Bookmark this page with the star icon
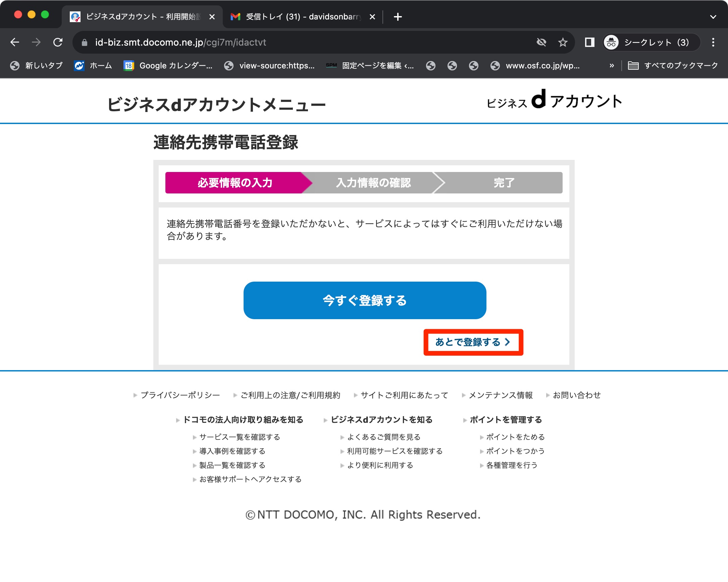The height and width of the screenshot is (582, 728). tap(563, 42)
